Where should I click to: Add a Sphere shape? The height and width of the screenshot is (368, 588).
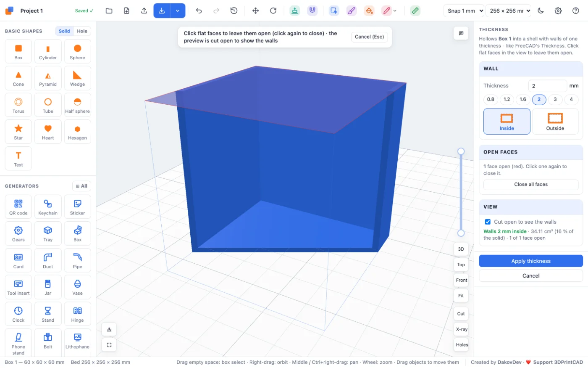tap(77, 52)
